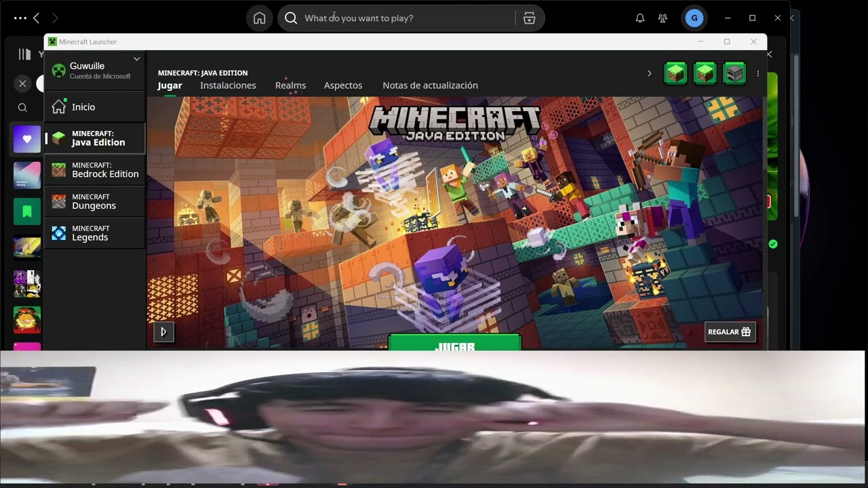Click the Xbox sidebar search icon
The width and height of the screenshot is (868, 488).
(22, 108)
